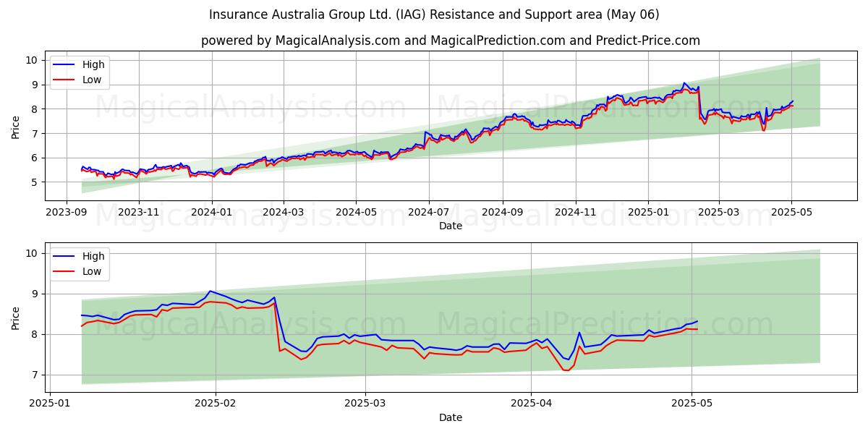
Task: Click the '2025-02' tick label on bottom chart
Action: (x=216, y=404)
